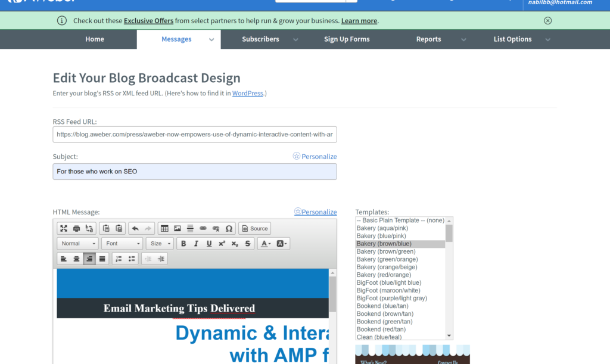Image resolution: width=610 pixels, height=364 pixels.
Task: Click Personalize next to Subject
Action: (x=315, y=156)
